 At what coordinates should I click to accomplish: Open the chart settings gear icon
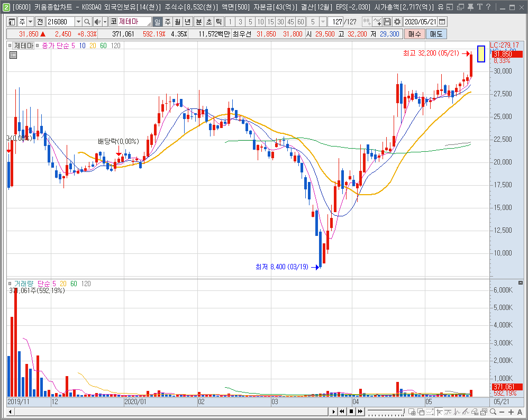pos(397,22)
